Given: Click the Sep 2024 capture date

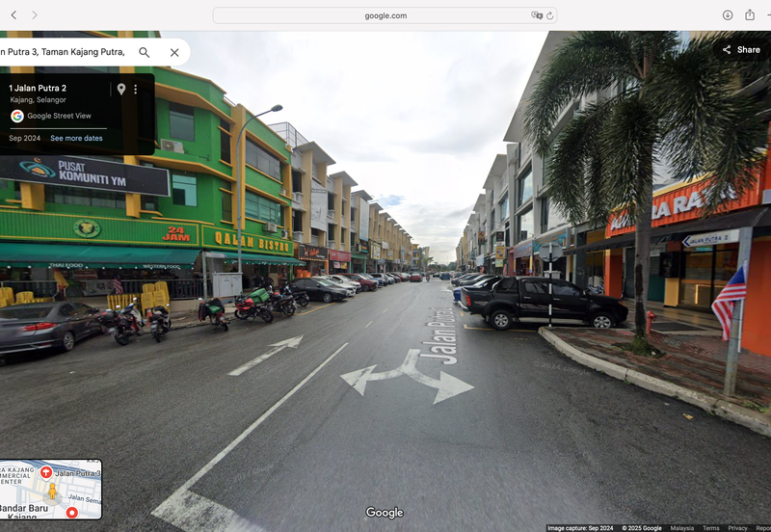Looking at the screenshot, I should pos(25,138).
